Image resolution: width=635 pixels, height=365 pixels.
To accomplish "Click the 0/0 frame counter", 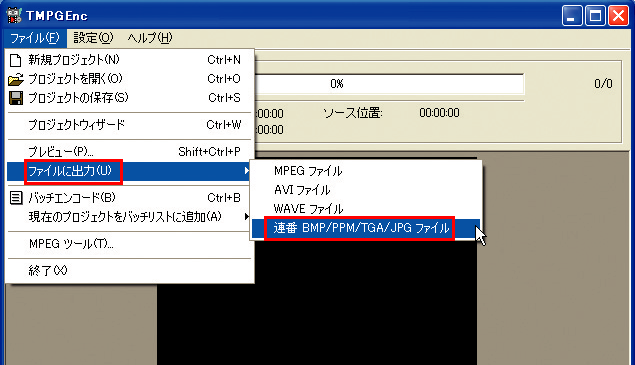I will [x=603, y=84].
